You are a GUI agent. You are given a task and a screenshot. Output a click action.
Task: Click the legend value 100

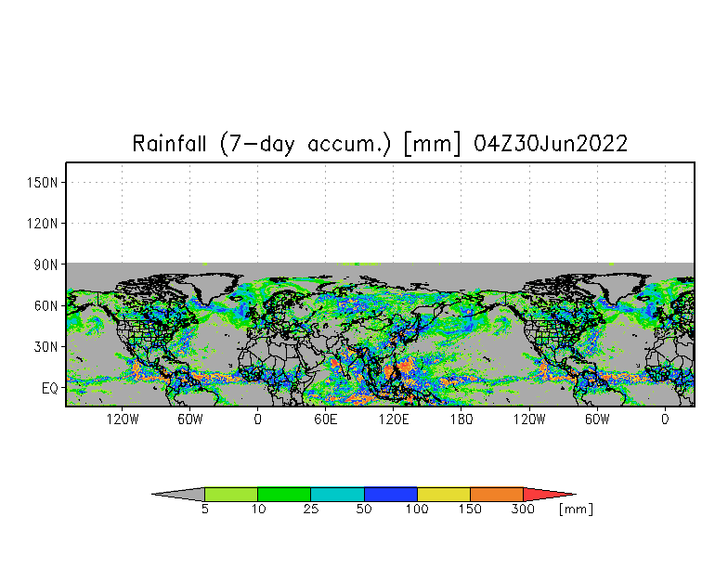click(417, 509)
